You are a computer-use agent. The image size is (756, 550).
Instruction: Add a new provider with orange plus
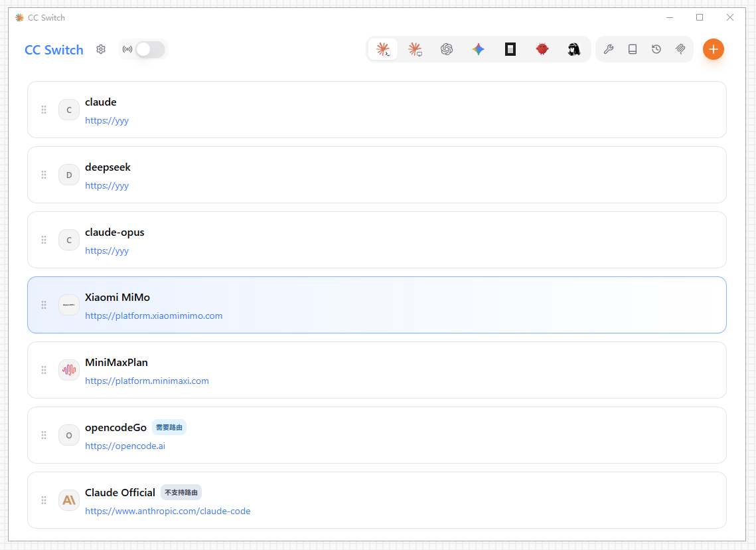(x=713, y=49)
